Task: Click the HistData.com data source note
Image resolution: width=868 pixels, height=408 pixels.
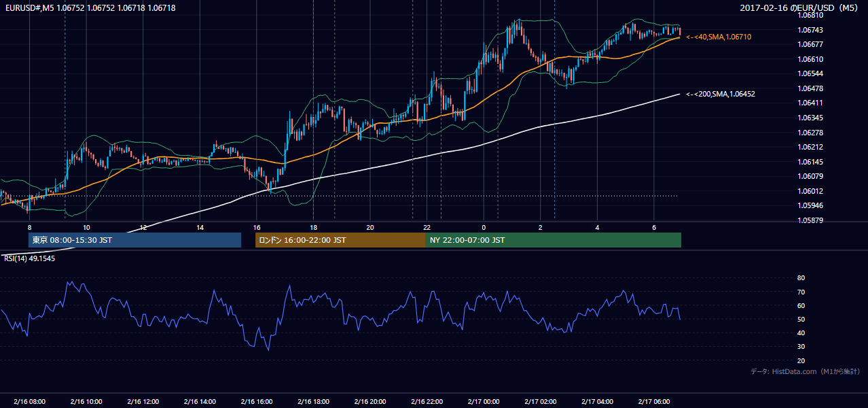Action: coord(806,371)
